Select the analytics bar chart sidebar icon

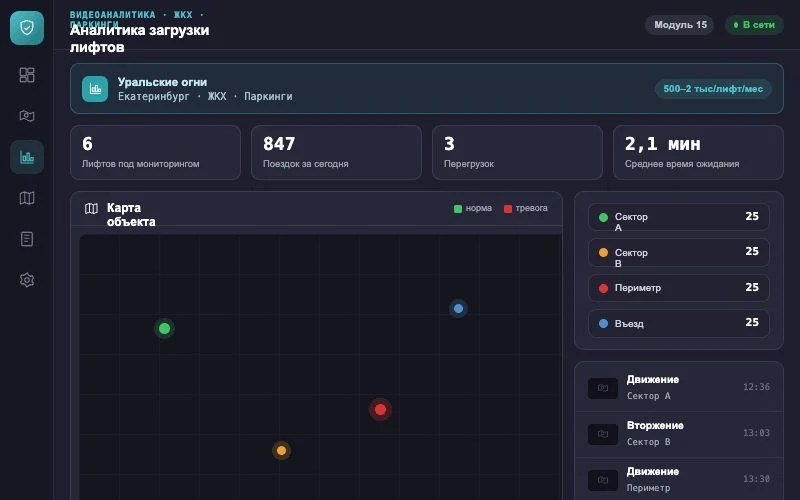pyautogui.click(x=27, y=157)
